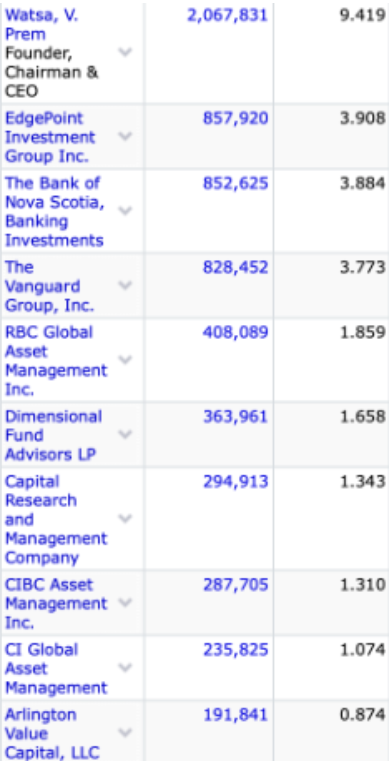389x761 pixels.
Task: Expand EdgePoint Investment Group chevron
Action: click(125, 137)
